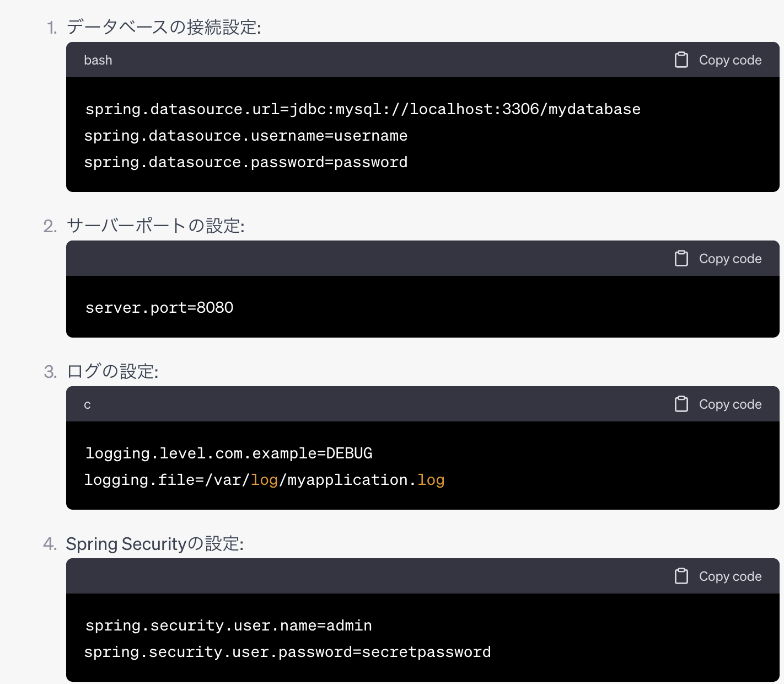Click the heading ログの設定
The image size is (784, 684).
point(111,371)
